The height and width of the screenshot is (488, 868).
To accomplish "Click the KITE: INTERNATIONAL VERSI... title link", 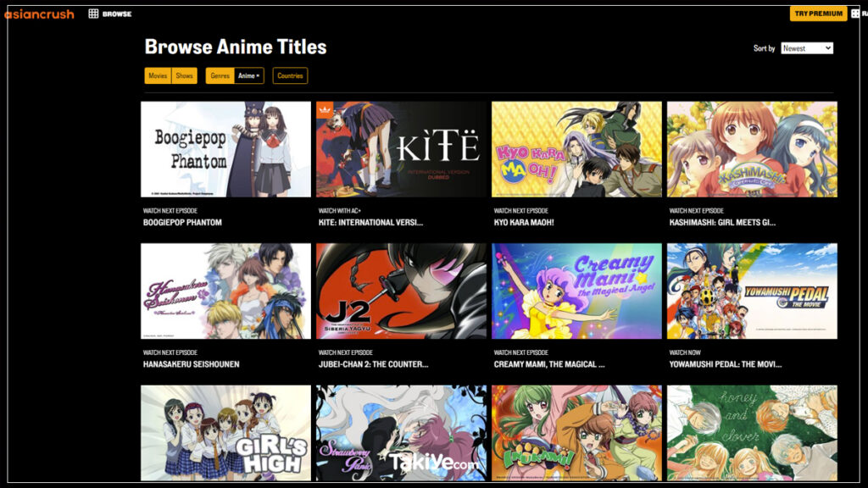I will (x=370, y=223).
